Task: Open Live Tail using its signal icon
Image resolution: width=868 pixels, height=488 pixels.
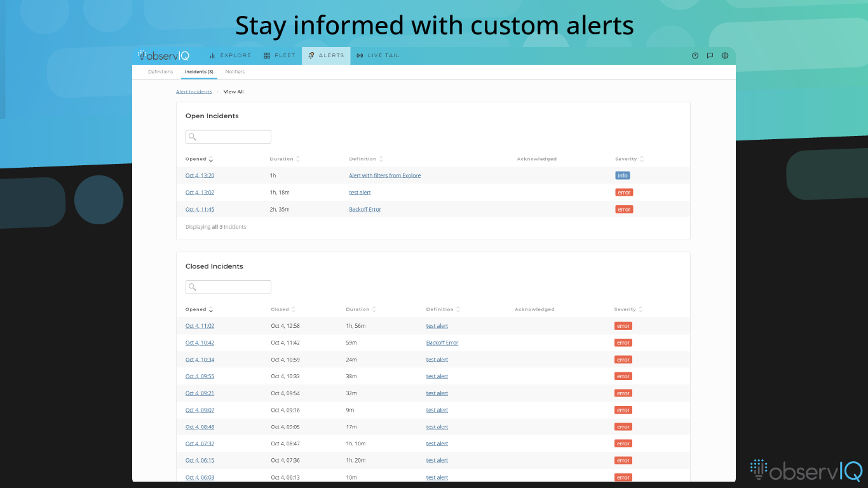Action: click(359, 55)
